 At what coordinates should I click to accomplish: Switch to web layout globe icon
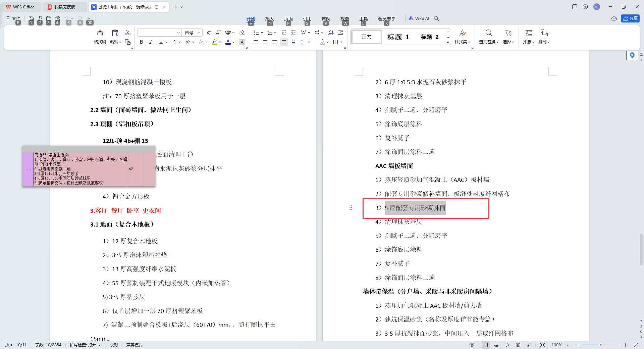[518, 345]
